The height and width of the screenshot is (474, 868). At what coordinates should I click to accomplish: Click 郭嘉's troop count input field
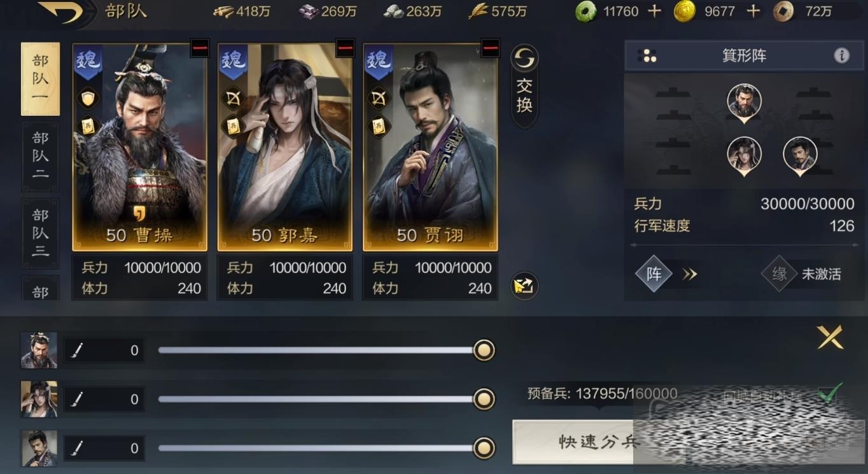pos(104,400)
